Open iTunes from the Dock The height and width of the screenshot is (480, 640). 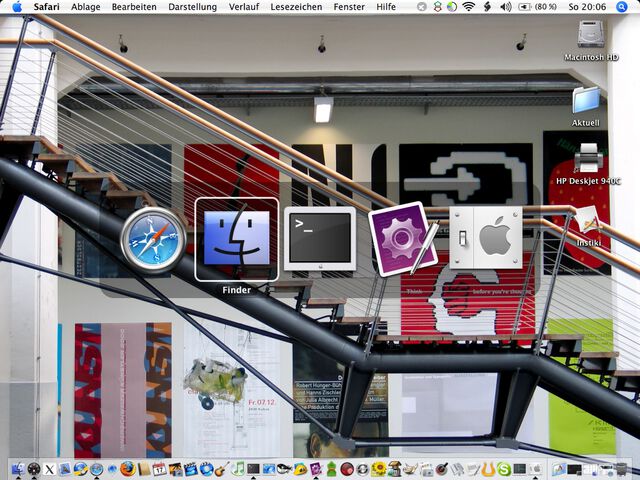pos(238,469)
